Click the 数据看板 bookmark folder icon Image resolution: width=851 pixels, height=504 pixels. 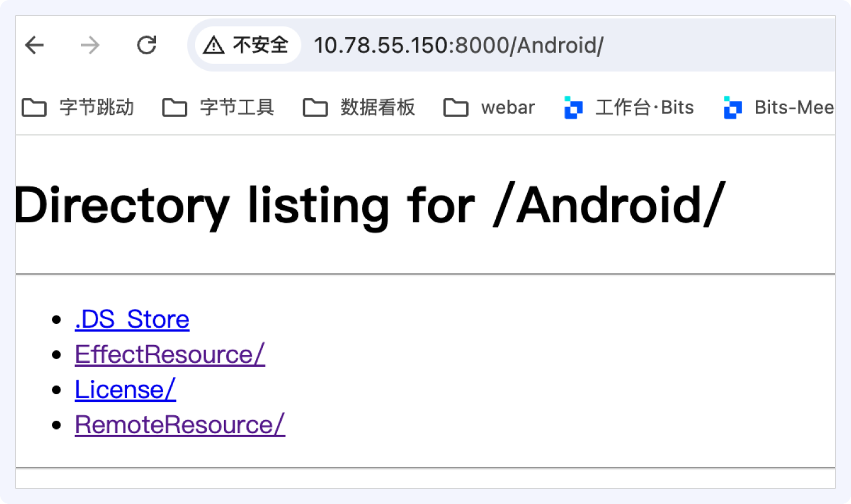coord(316,108)
